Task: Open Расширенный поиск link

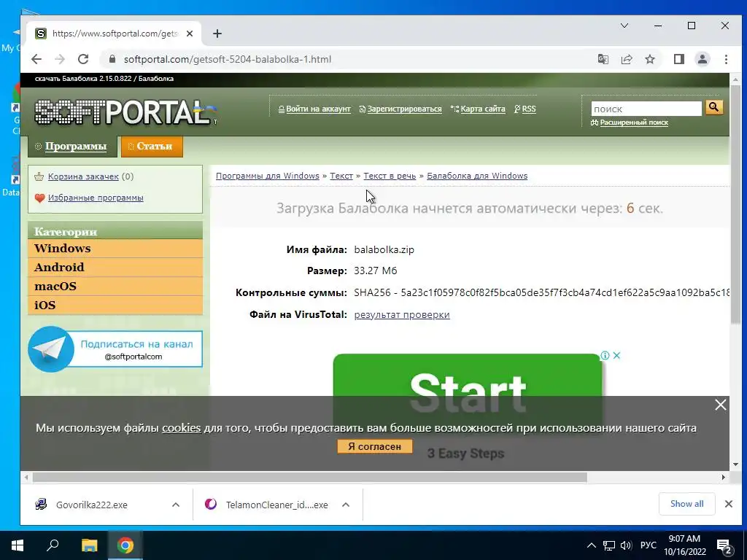Action: point(634,122)
